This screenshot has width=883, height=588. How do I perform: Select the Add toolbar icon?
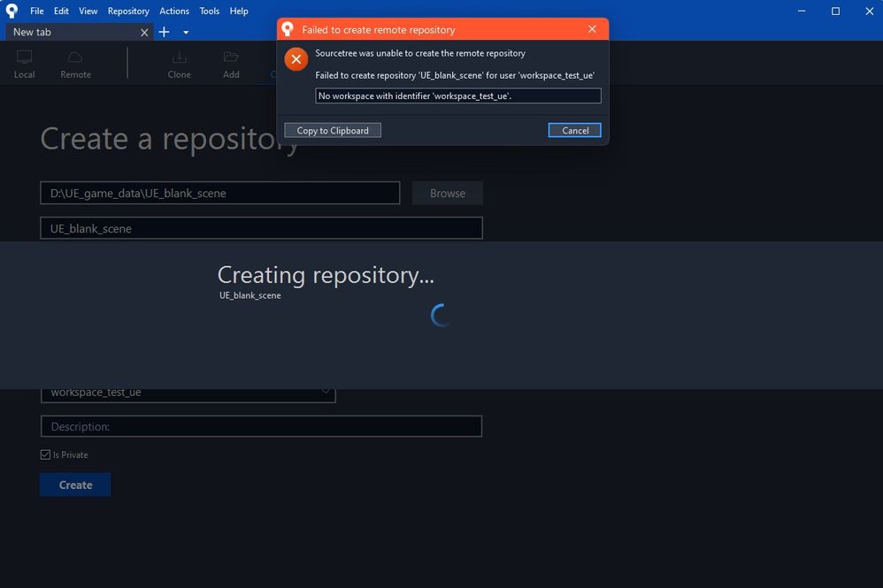231,65
